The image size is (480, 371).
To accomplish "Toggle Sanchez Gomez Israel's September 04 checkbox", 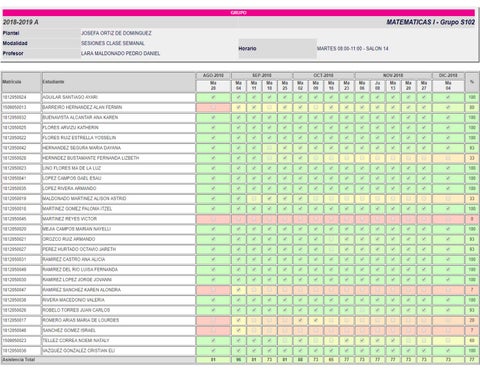I will [238, 330].
